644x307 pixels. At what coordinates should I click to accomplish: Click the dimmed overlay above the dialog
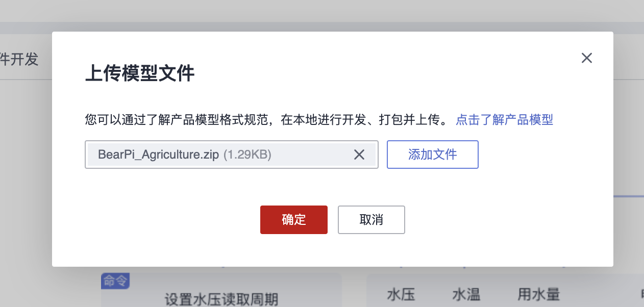click(x=321, y=13)
